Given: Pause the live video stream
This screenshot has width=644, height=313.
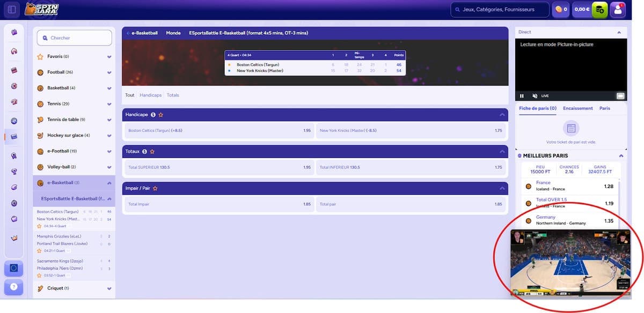Looking at the screenshot, I should (x=522, y=96).
